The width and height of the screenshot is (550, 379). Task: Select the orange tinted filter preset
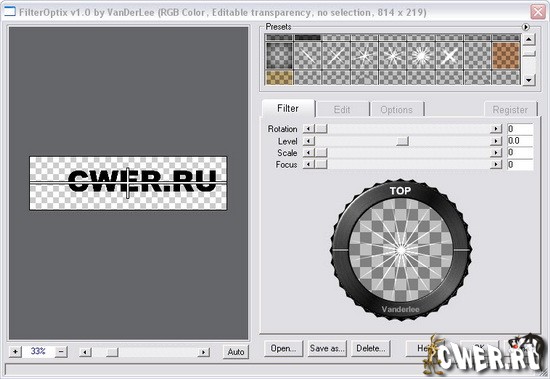coord(506,55)
